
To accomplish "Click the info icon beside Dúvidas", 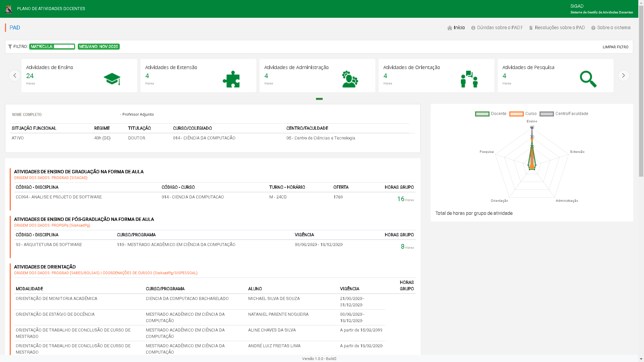I will point(473,28).
